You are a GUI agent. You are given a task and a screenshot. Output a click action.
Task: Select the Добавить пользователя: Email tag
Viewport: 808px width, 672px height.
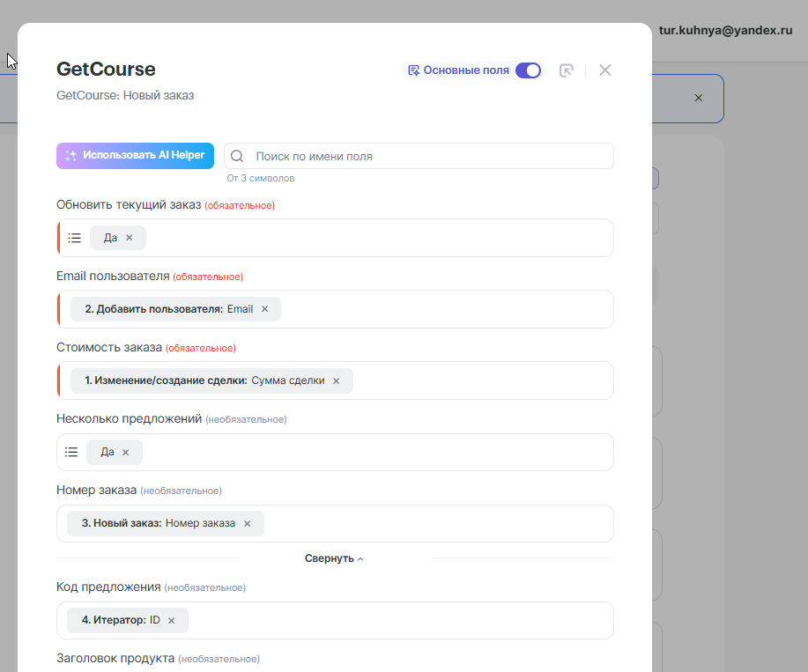tap(167, 309)
